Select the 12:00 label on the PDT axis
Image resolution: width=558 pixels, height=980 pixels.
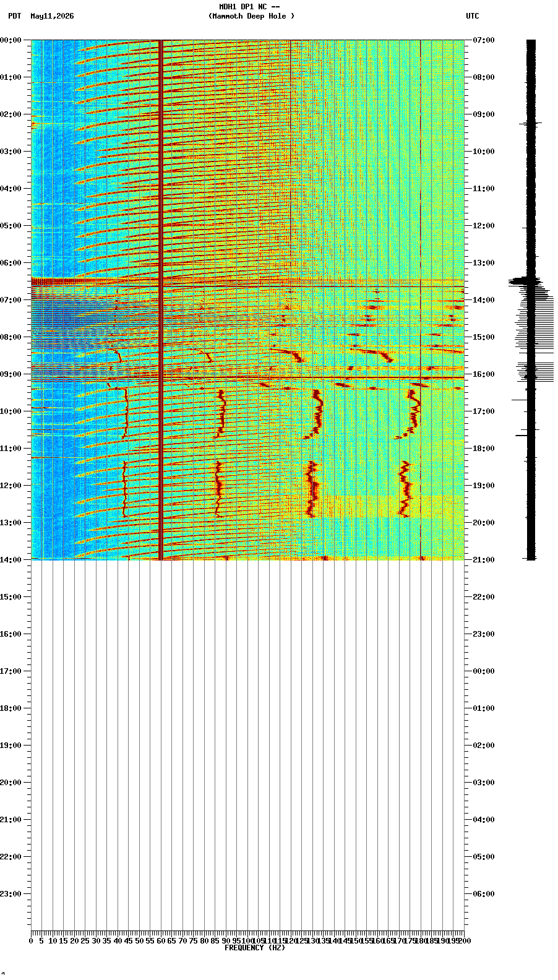(11, 486)
